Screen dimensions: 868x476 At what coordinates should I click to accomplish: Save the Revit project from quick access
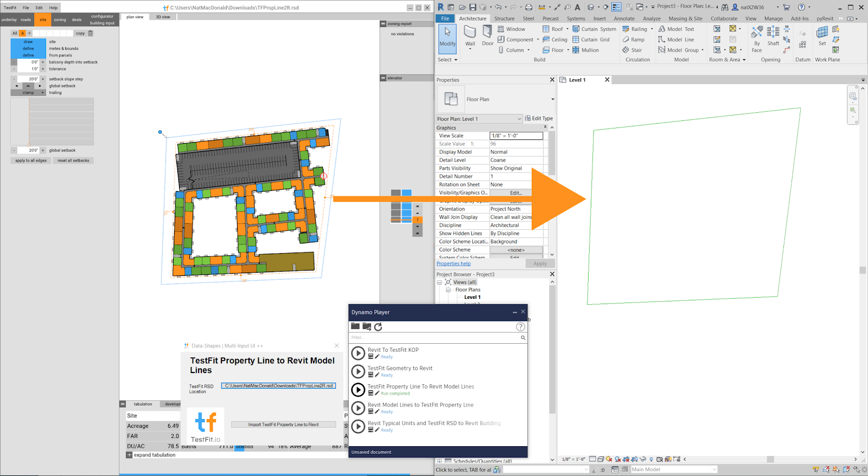[x=473, y=7]
